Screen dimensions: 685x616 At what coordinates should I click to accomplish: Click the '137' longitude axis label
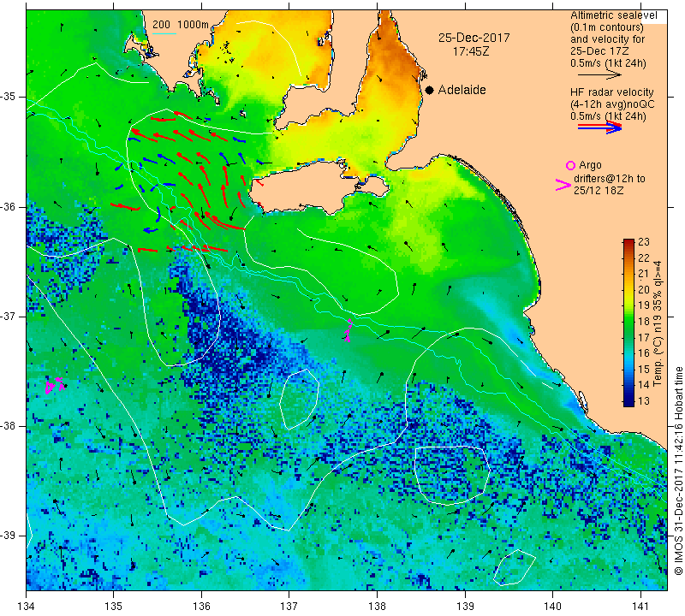pos(289,607)
